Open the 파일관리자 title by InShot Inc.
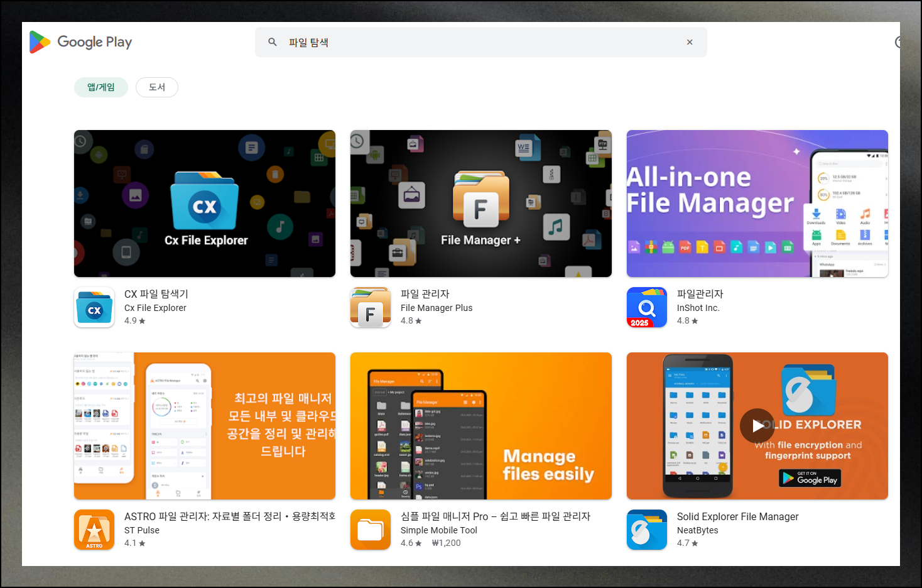922x588 pixels. 700,294
